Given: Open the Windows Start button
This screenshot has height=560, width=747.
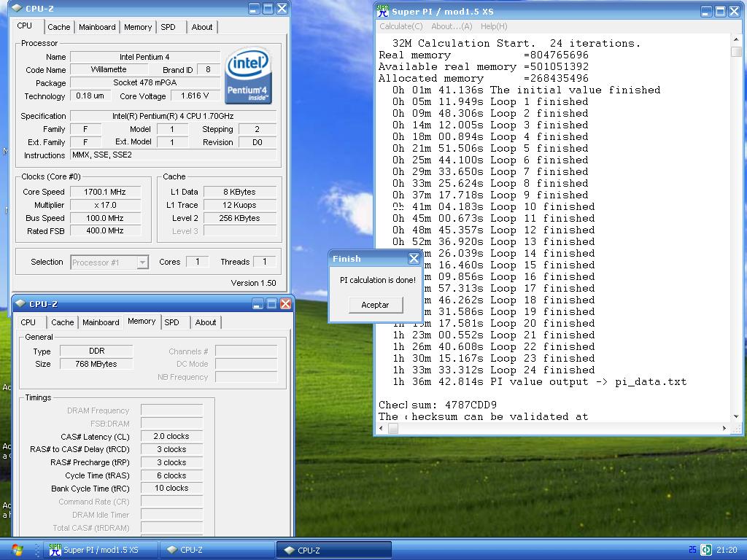Looking at the screenshot, I should (x=16, y=550).
